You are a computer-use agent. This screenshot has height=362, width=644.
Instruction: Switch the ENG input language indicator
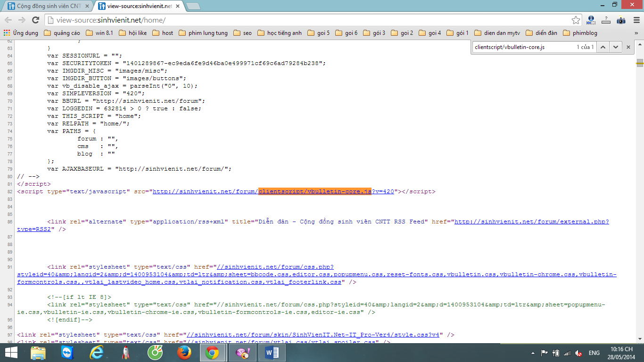click(x=594, y=353)
